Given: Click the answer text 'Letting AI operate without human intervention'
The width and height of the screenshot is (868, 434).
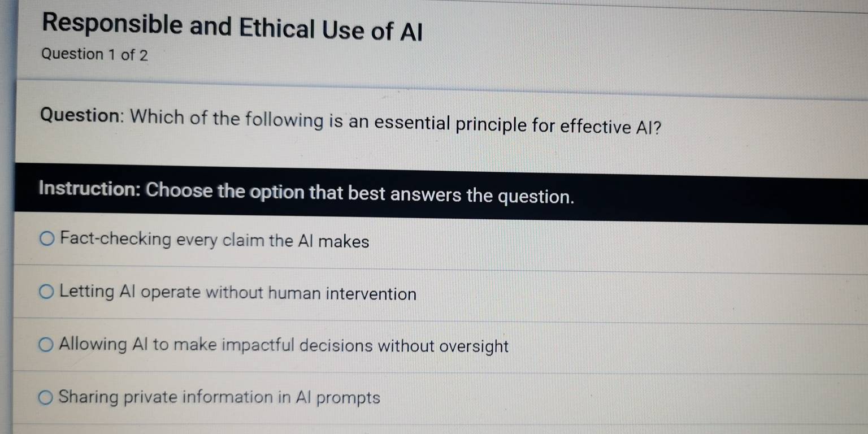Looking at the screenshot, I should [237, 293].
